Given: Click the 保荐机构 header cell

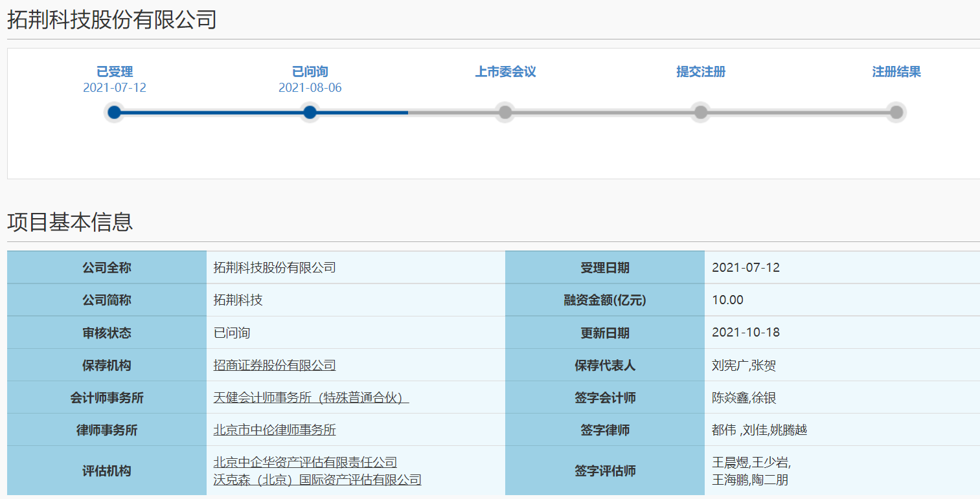Looking at the screenshot, I should (x=107, y=364).
